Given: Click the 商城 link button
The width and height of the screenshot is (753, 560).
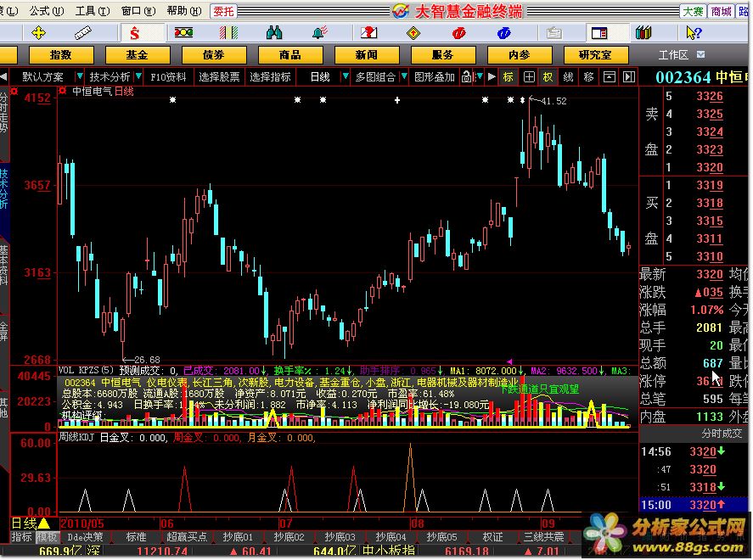Looking at the screenshot, I should pos(722,11).
